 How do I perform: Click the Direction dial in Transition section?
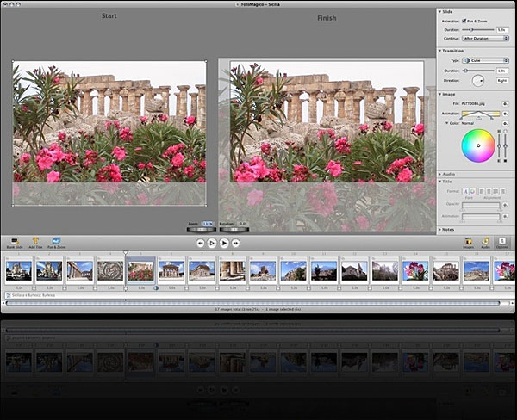click(x=477, y=81)
